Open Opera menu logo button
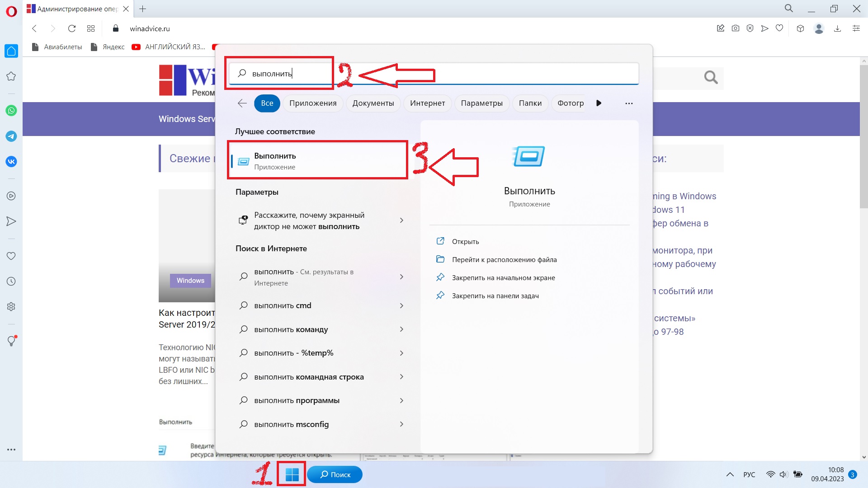The height and width of the screenshot is (488, 868). pyautogui.click(x=11, y=11)
